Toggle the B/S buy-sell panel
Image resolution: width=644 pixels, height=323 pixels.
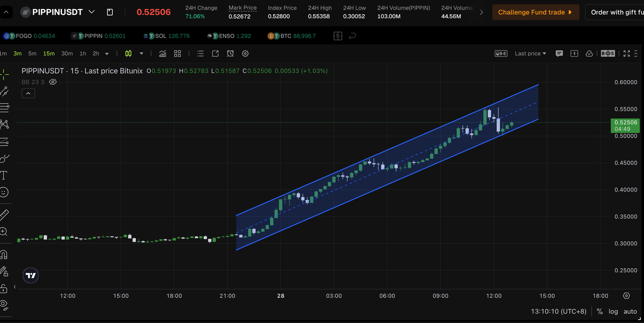point(607,53)
